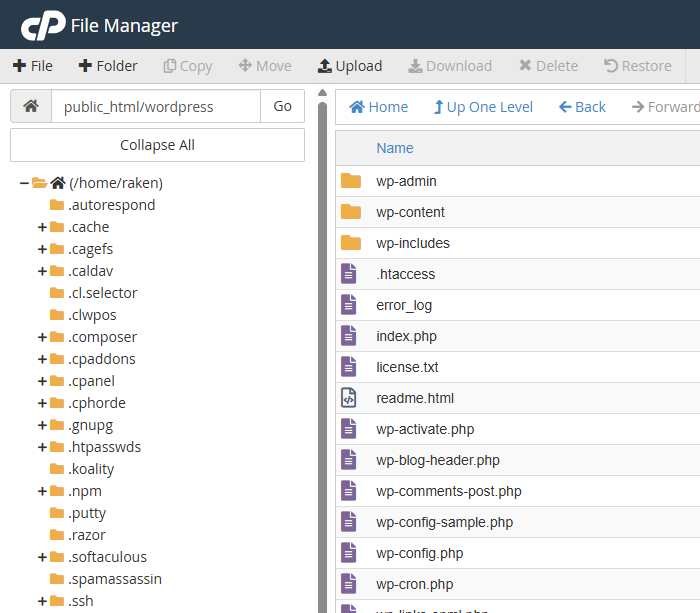Click the error_log file icon
Image resolution: width=700 pixels, height=613 pixels.
[x=349, y=305]
